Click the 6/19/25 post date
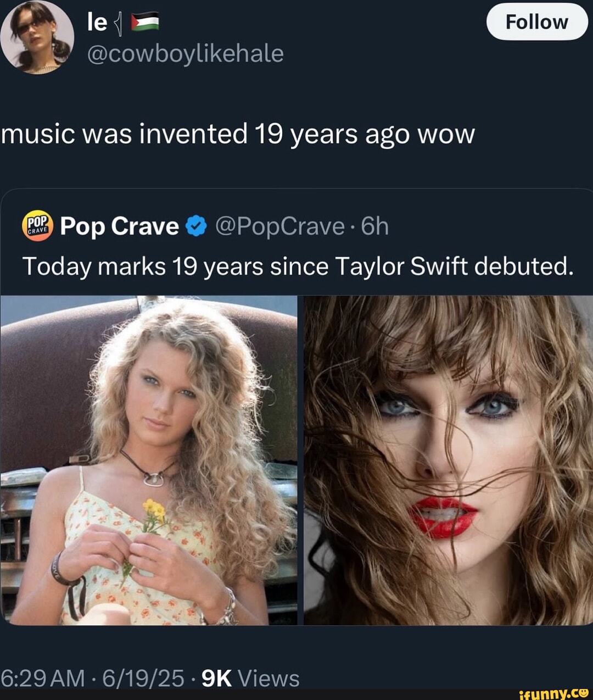Viewport: 593px width, 700px height. (143, 679)
